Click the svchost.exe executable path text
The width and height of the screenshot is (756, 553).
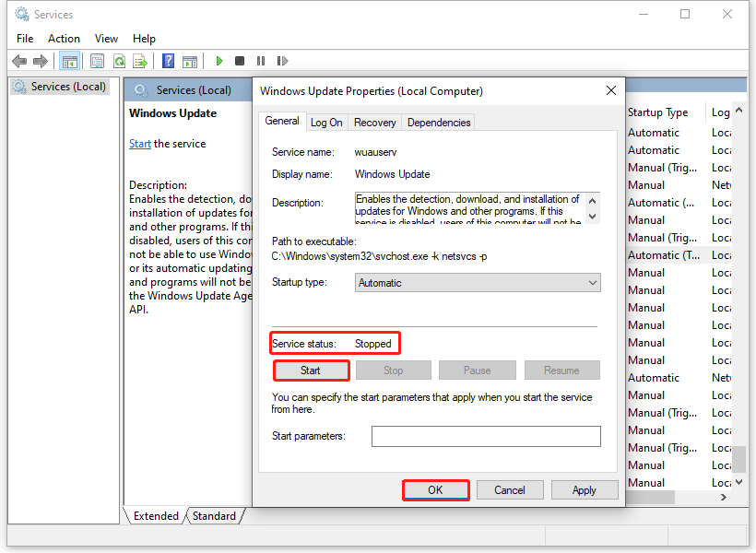point(380,256)
